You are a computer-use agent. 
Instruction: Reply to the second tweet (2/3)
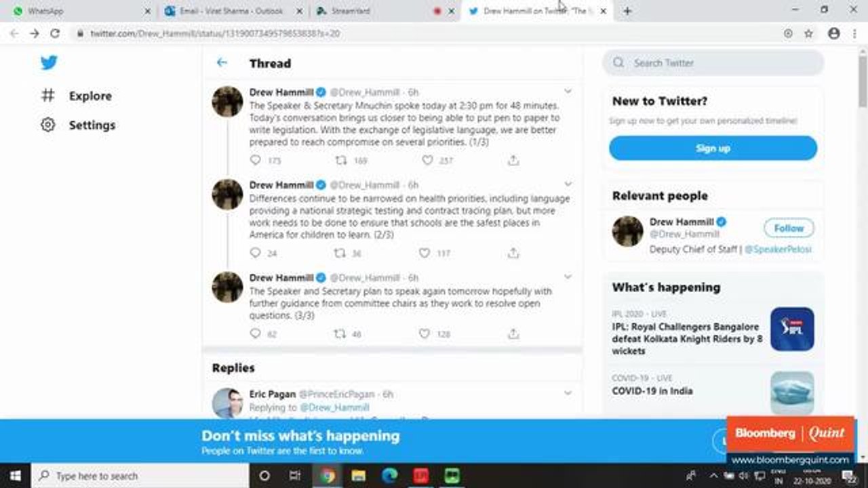pos(255,253)
